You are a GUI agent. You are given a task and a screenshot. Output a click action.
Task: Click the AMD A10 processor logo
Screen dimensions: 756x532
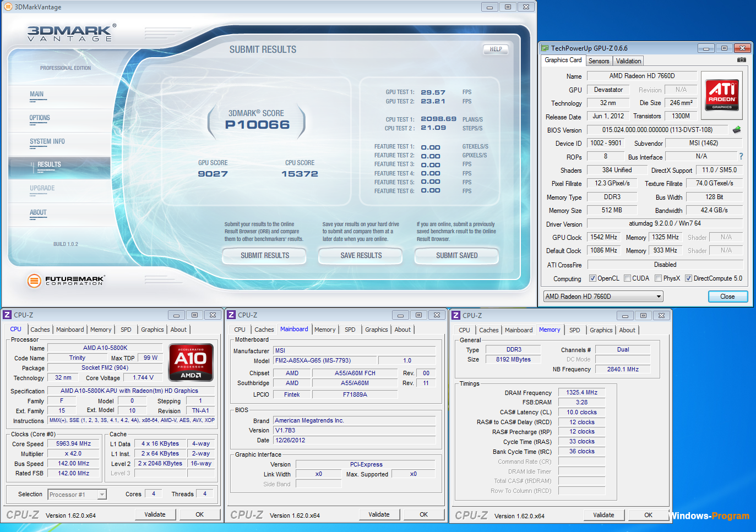[191, 363]
